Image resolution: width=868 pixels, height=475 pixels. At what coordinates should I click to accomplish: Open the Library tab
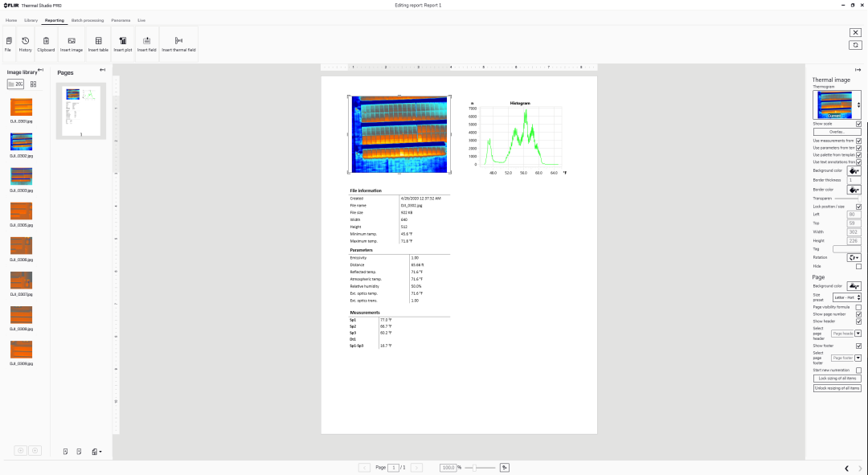[31, 19]
